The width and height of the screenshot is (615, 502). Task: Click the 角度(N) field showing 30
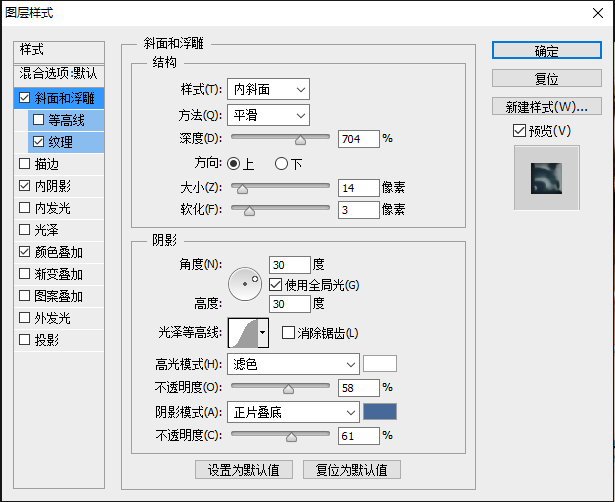point(290,265)
